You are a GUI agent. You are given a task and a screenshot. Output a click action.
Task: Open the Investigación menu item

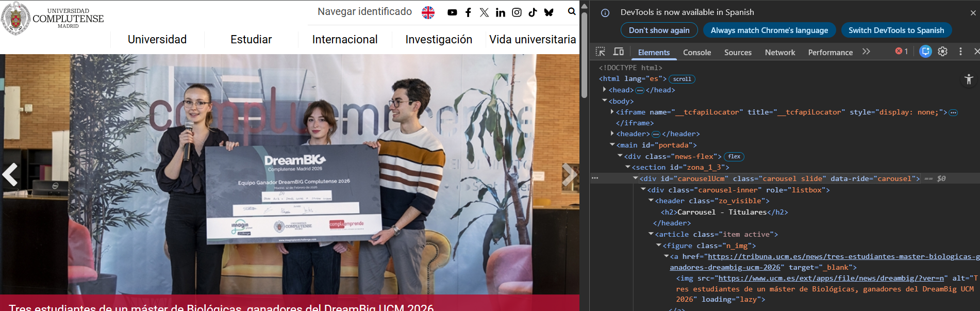pos(438,40)
